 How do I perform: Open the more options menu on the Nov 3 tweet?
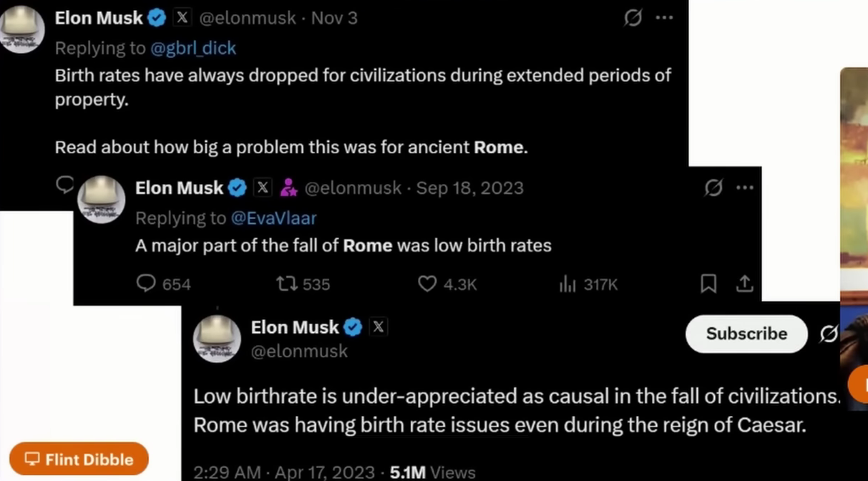click(665, 18)
